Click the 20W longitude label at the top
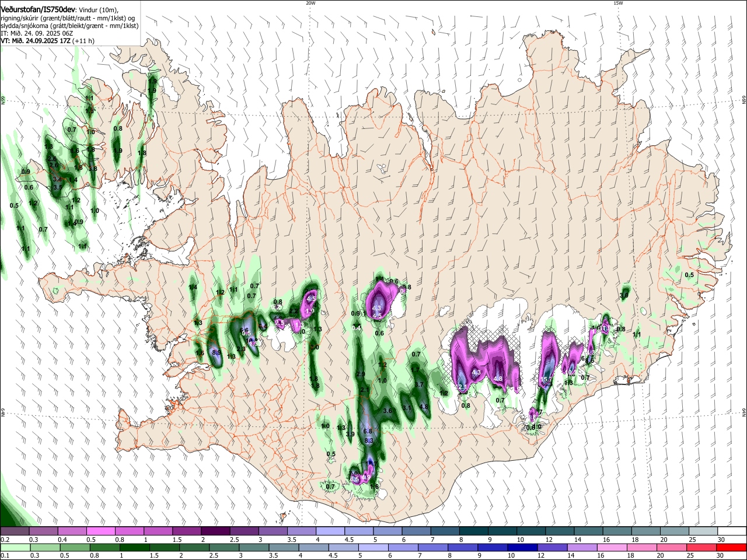 click(x=310, y=3)
